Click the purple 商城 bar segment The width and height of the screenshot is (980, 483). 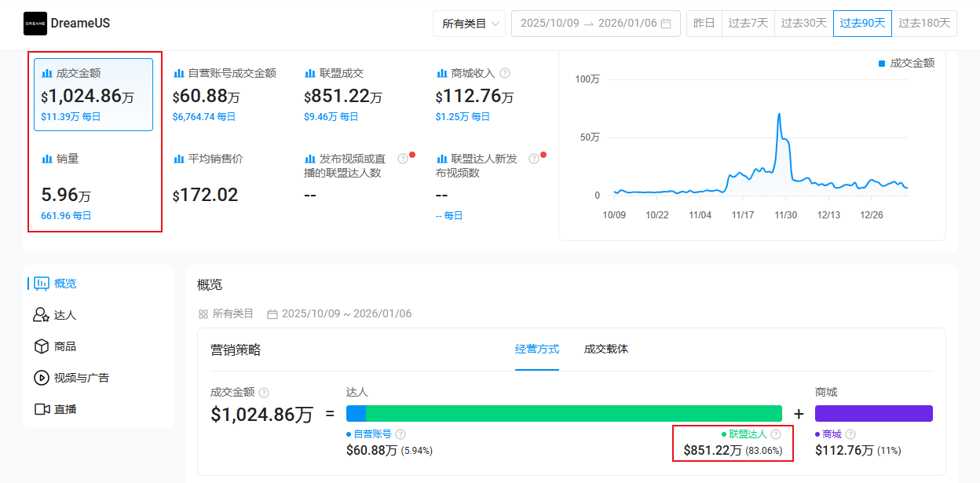tap(873, 413)
